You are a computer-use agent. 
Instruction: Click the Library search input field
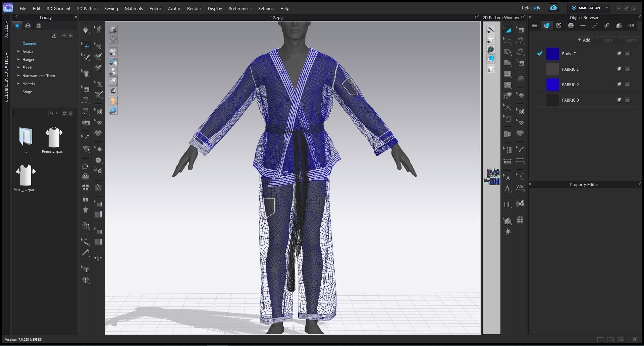tap(31, 113)
